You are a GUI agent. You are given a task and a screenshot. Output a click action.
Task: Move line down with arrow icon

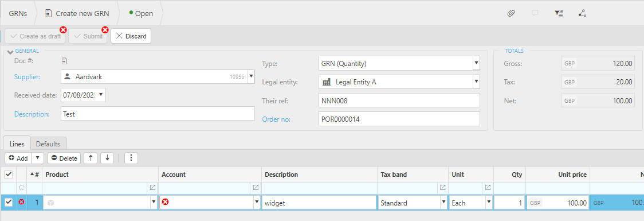[107, 158]
